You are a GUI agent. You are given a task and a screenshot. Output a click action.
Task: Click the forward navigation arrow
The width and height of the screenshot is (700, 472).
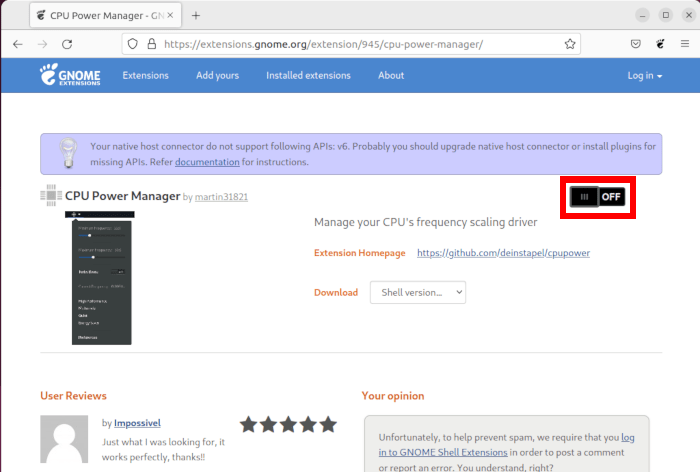coord(42,44)
